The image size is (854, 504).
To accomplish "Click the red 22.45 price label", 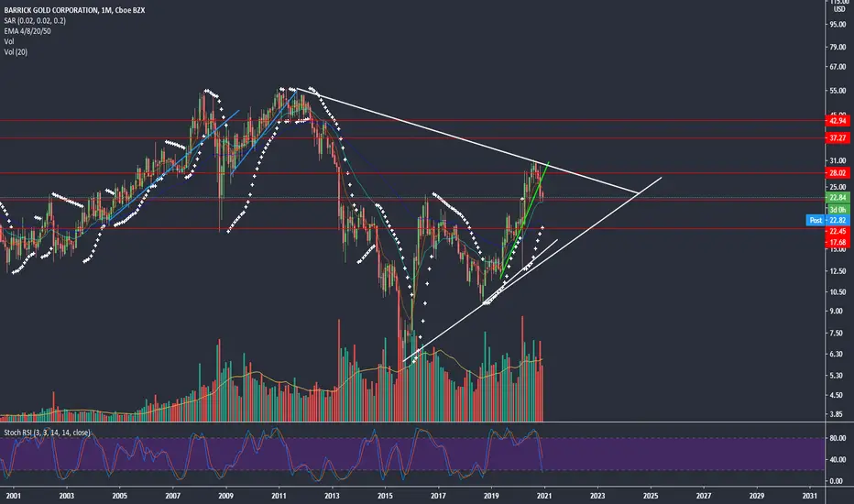I will (x=838, y=231).
